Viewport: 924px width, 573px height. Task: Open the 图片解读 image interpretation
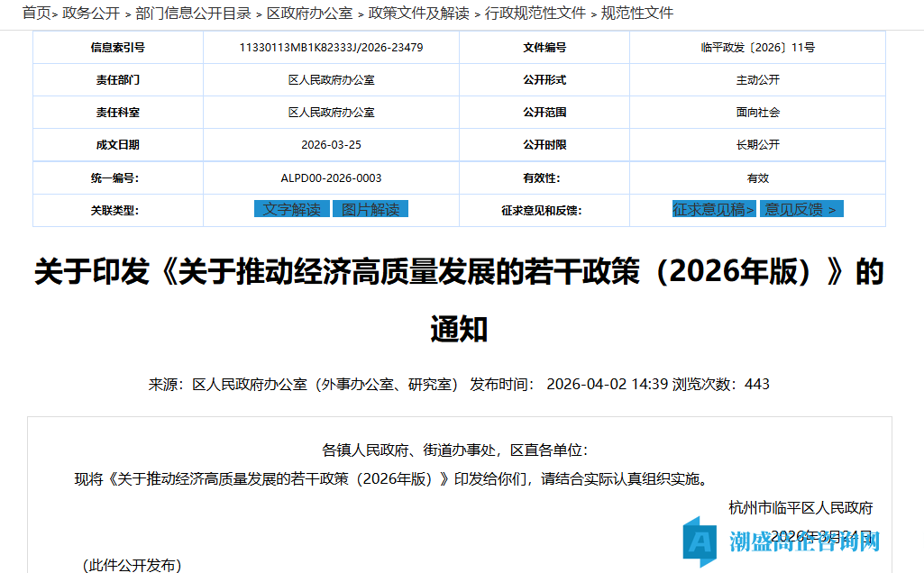371,208
